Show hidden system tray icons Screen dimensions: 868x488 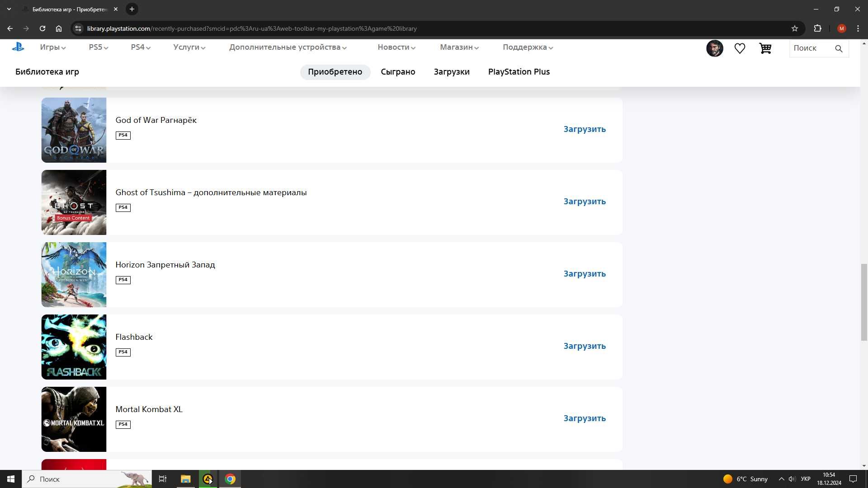click(781, 479)
